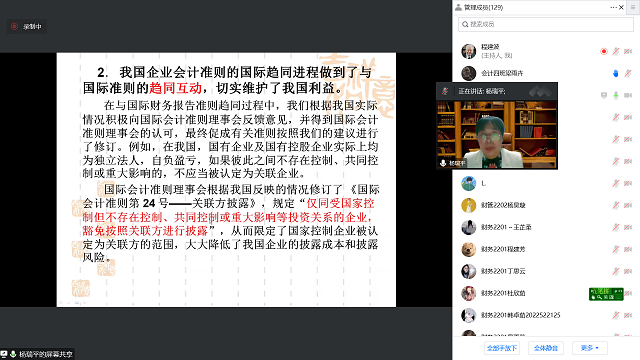The width and height of the screenshot is (640, 360).
Task: Unmute the 财务2202 member's microphone
Action: pos(616,205)
